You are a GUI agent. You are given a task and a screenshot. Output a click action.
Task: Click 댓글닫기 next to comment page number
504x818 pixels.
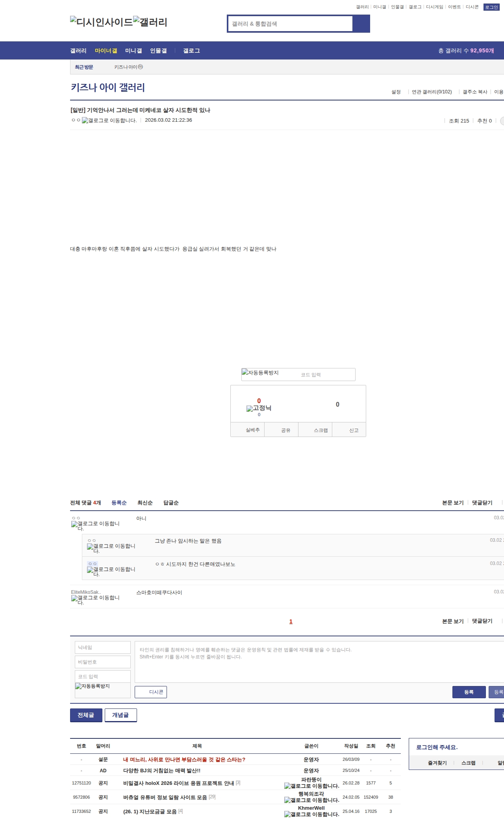tap(482, 621)
